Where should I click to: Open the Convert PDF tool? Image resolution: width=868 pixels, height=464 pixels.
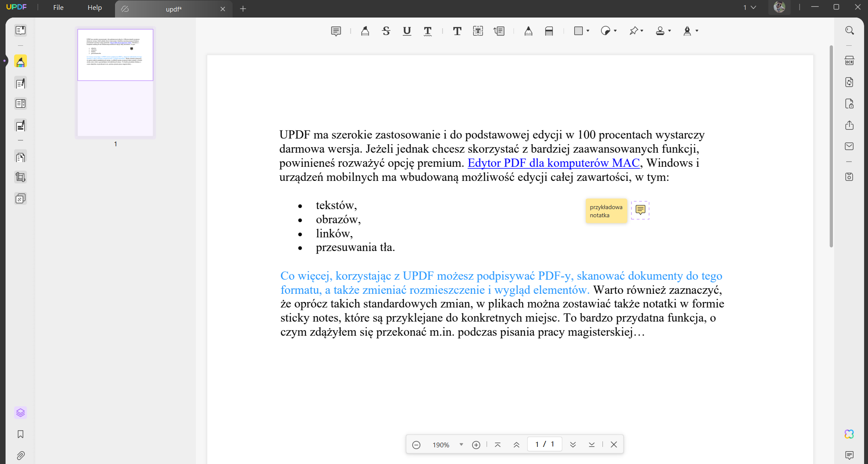click(x=850, y=82)
